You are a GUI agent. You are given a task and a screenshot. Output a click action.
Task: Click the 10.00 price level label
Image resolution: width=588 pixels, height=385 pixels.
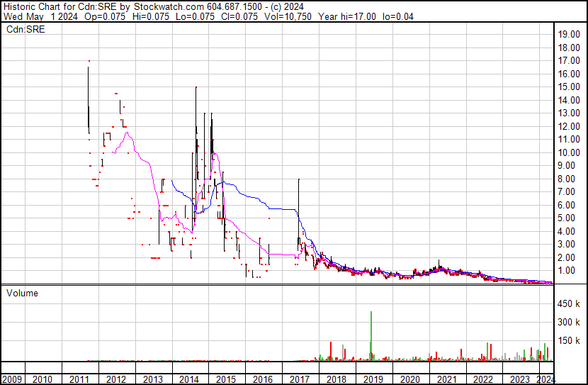click(569, 152)
